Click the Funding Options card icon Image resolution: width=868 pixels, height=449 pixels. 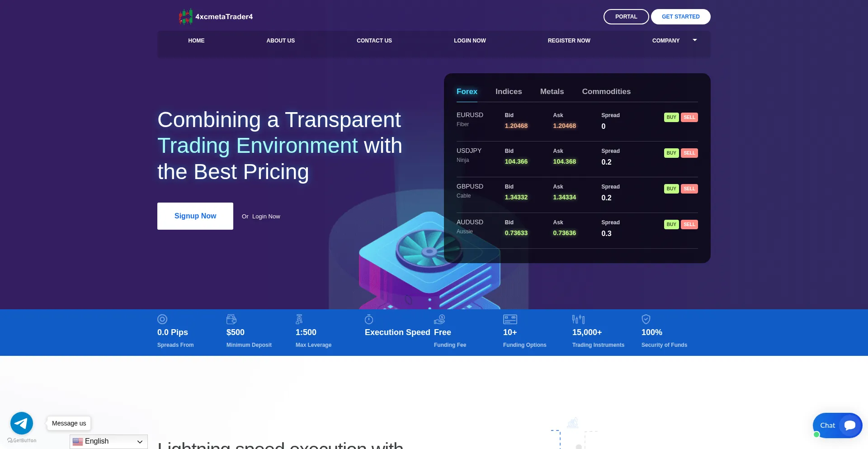click(x=510, y=319)
